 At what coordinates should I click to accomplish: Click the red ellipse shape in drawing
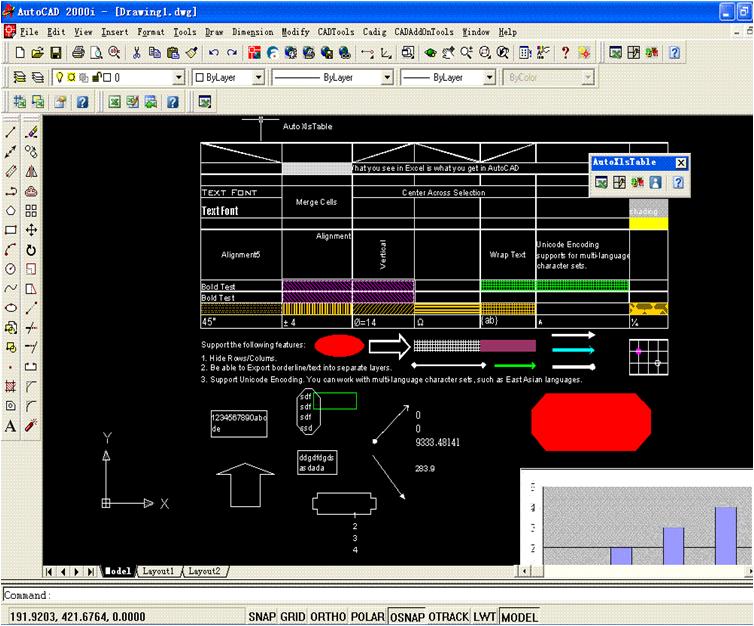click(339, 346)
